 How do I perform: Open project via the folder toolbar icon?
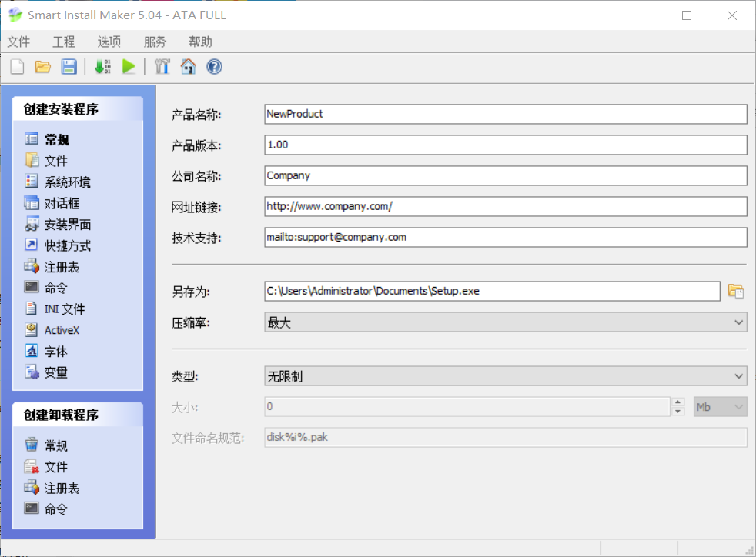pyautogui.click(x=43, y=66)
